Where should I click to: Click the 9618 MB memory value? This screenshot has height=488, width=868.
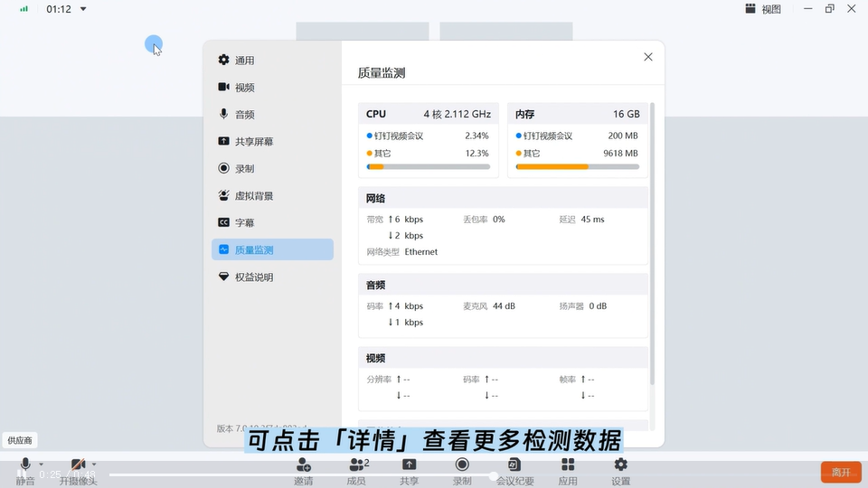click(620, 154)
